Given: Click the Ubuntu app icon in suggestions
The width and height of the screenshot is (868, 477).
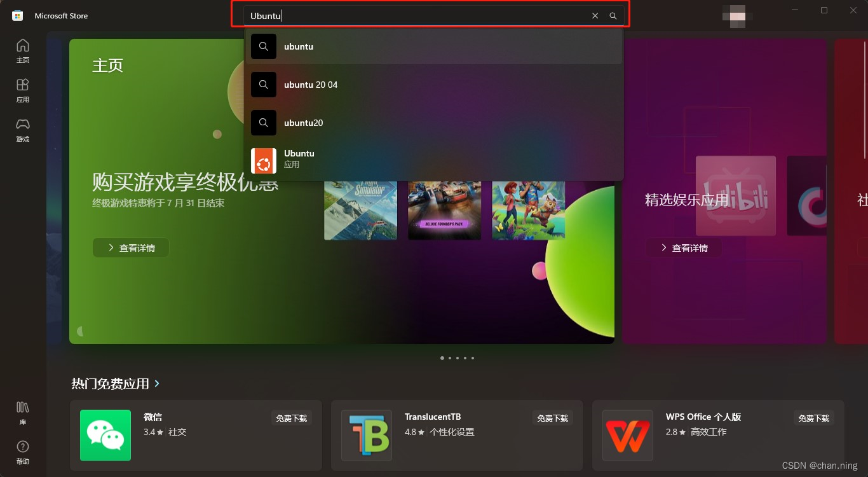Looking at the screenshot, I should pyautogui.click(x=264, y=161).
